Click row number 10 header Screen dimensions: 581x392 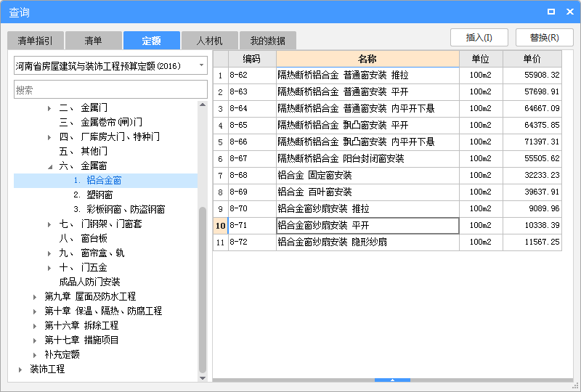[x=221, y=226]
